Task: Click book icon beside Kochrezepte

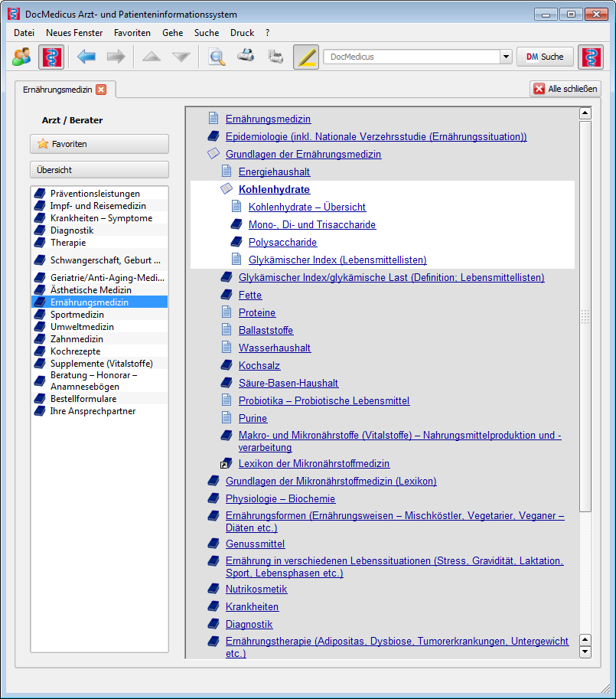Action: (x=40, y=351)
